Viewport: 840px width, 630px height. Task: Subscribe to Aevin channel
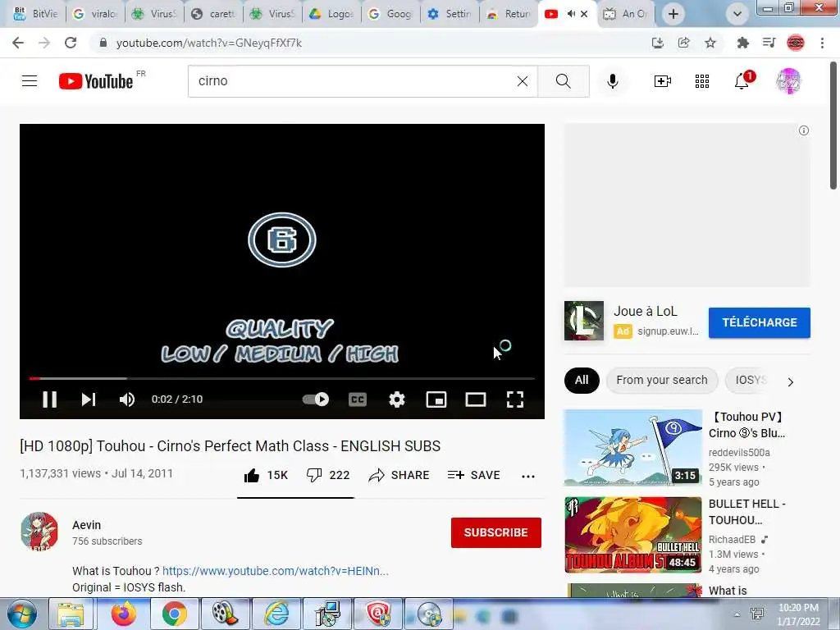(x=496, y=532)
